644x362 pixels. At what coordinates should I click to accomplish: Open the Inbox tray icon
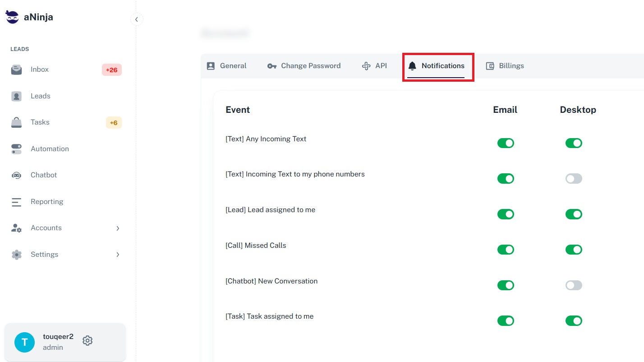point(16,70)
